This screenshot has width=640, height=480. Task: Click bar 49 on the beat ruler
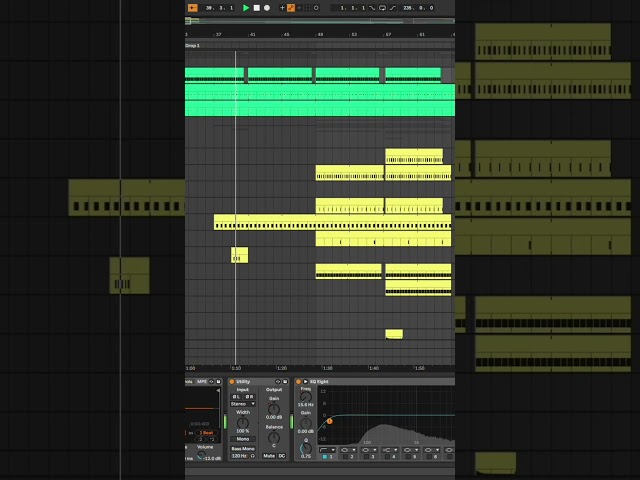[320, 35]
